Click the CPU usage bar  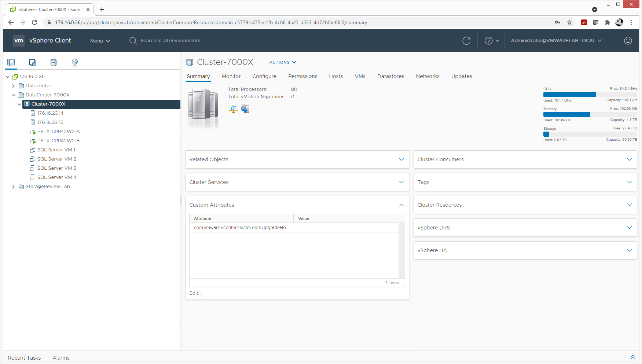point(590,95)
